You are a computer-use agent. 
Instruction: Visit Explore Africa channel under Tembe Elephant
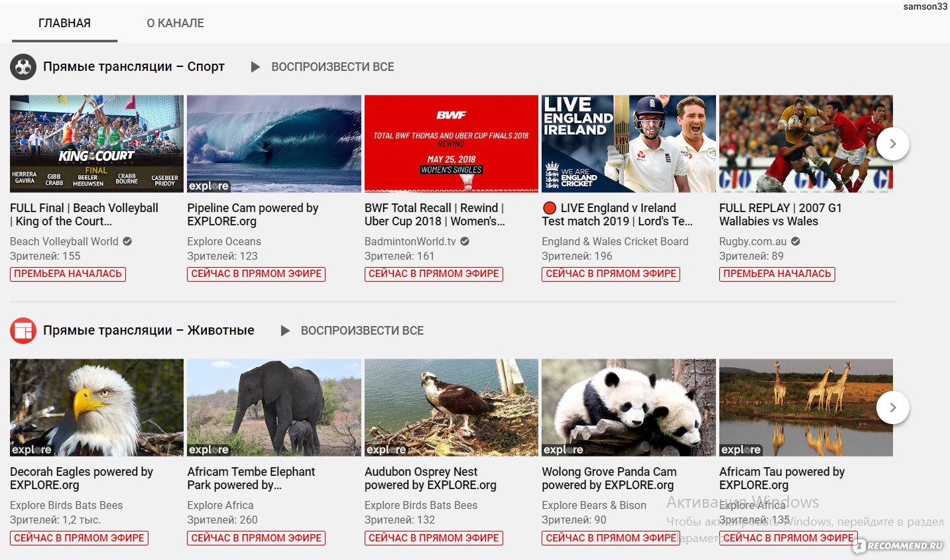[220, 506]
